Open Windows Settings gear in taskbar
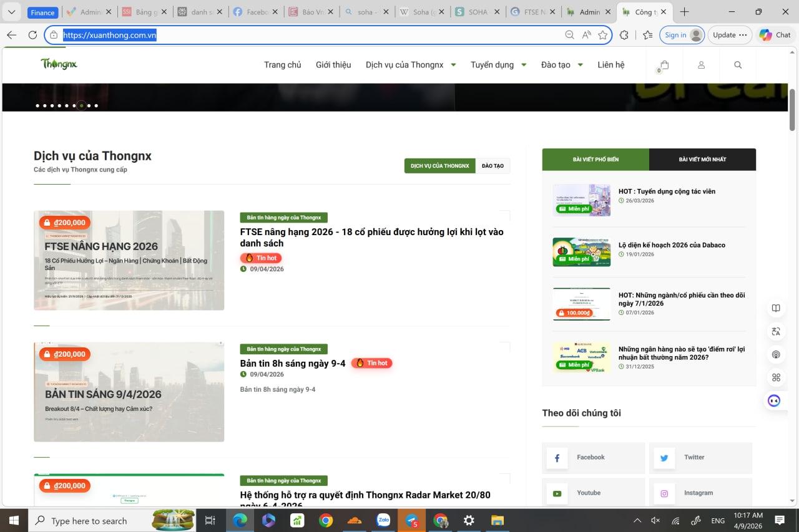This screenshot has width=799, height=532. (469, 520)
